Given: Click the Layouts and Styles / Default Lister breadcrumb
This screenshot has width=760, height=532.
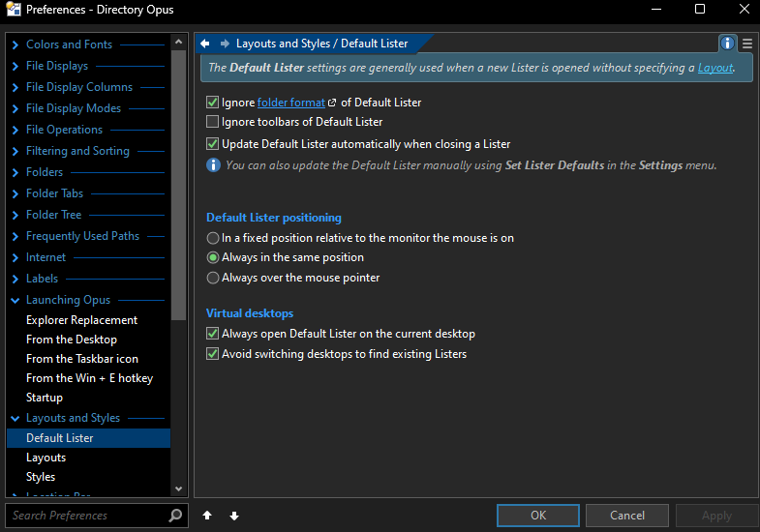Looking at the screenshot, I should (321, 44).
